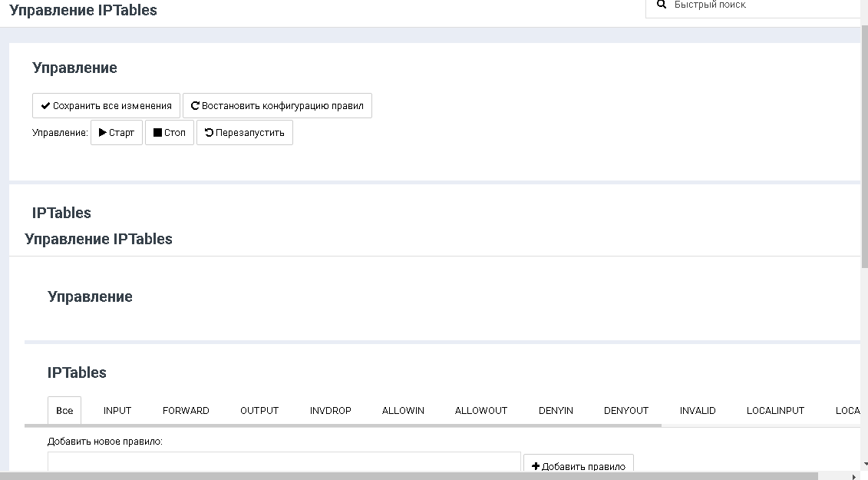Select the FORWARD chain tab
Image resolution: width=868 pixels, height=480 pixels.
point(186,411)
